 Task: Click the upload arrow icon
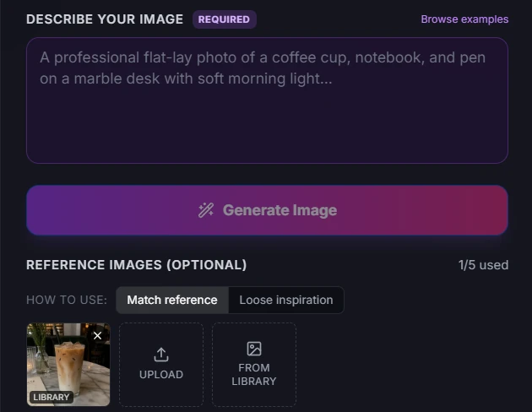pos(161,355)
